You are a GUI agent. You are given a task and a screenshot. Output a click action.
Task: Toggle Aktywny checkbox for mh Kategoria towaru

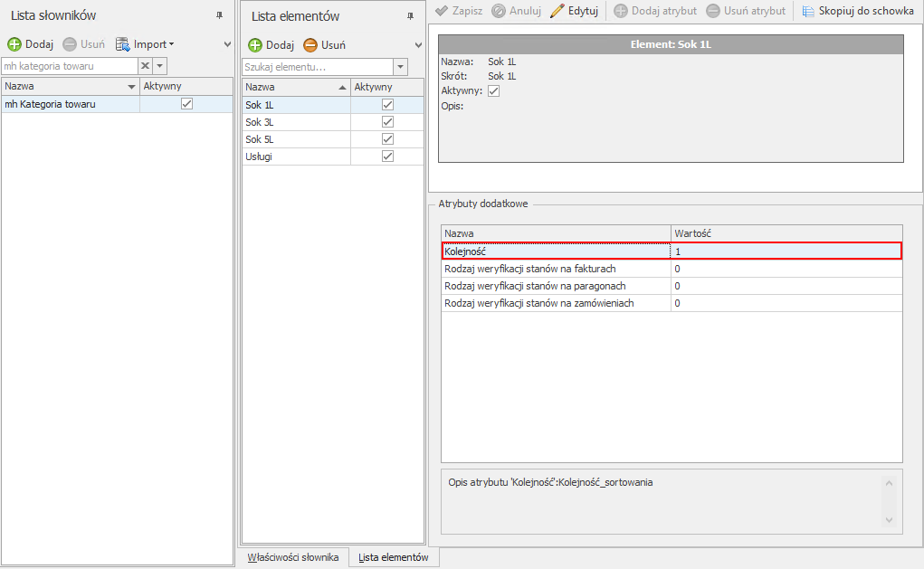tap(187, 104)
